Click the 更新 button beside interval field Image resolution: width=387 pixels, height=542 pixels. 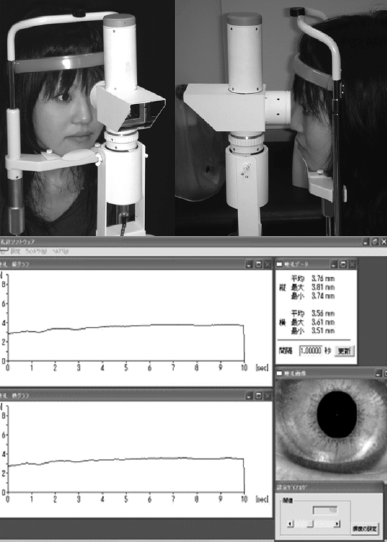click(x=344, y=351)
